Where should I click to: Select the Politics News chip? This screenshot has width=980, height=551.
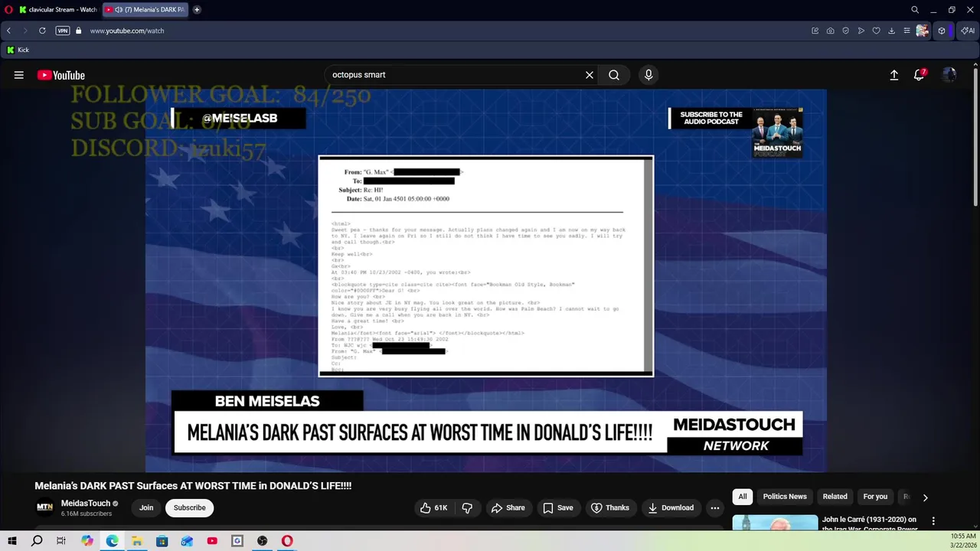(x=785, y=497)
